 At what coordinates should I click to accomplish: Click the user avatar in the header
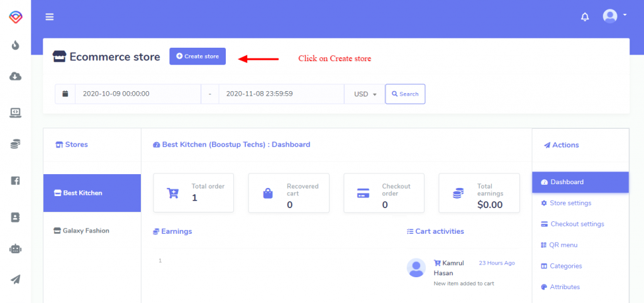610,16
